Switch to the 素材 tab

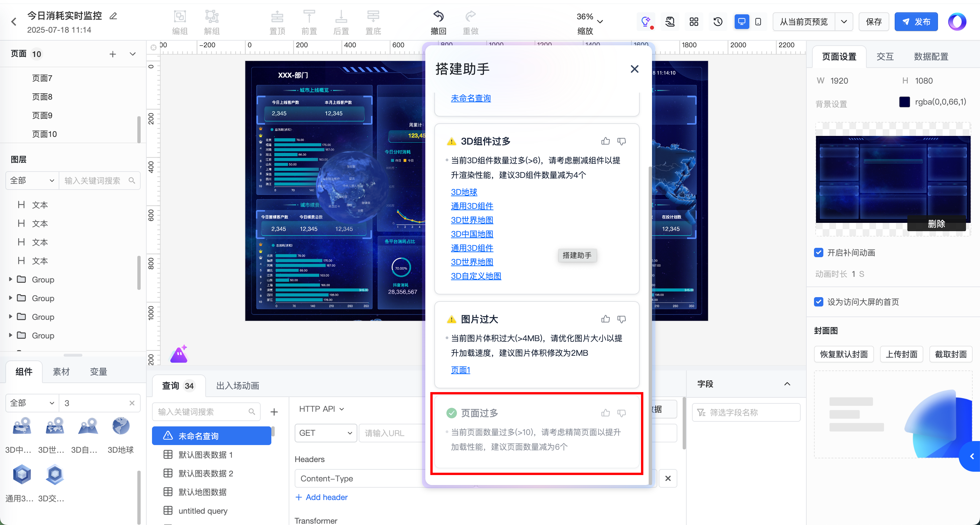point(61,372)
